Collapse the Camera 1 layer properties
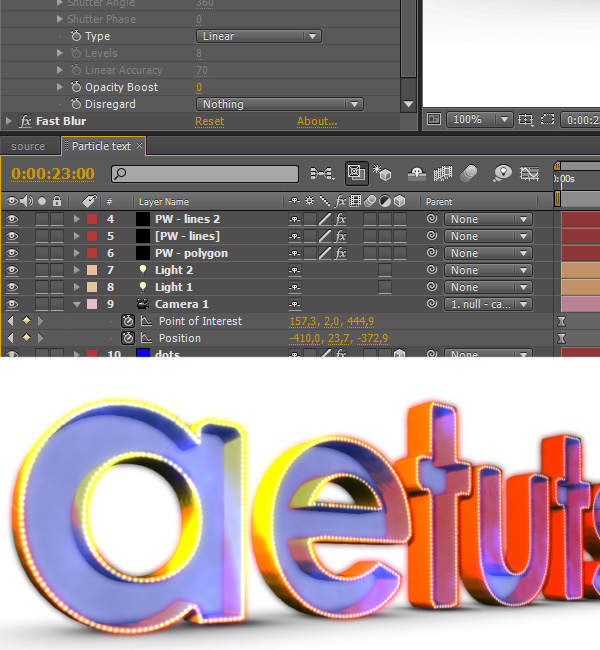This screenshot has width=600, height=650. coord(77,304)
